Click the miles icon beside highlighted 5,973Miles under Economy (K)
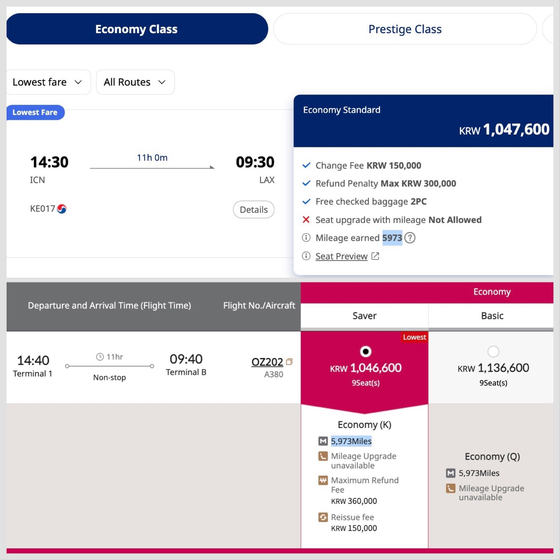Screen dimensions: 560x560 (x=323, y=441)
